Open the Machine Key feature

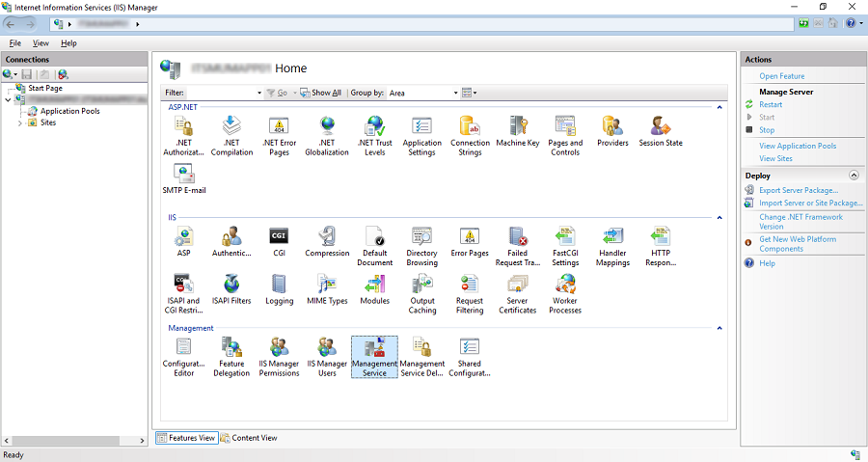pyautogui.click(x=518, y=131)
